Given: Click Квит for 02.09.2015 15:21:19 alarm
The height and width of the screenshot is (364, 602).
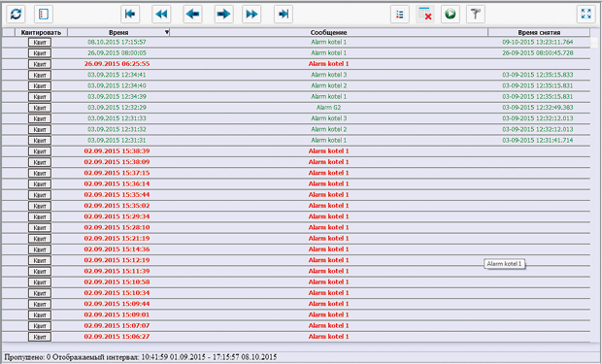Looking at the screenshot, I should click(40, 239).
